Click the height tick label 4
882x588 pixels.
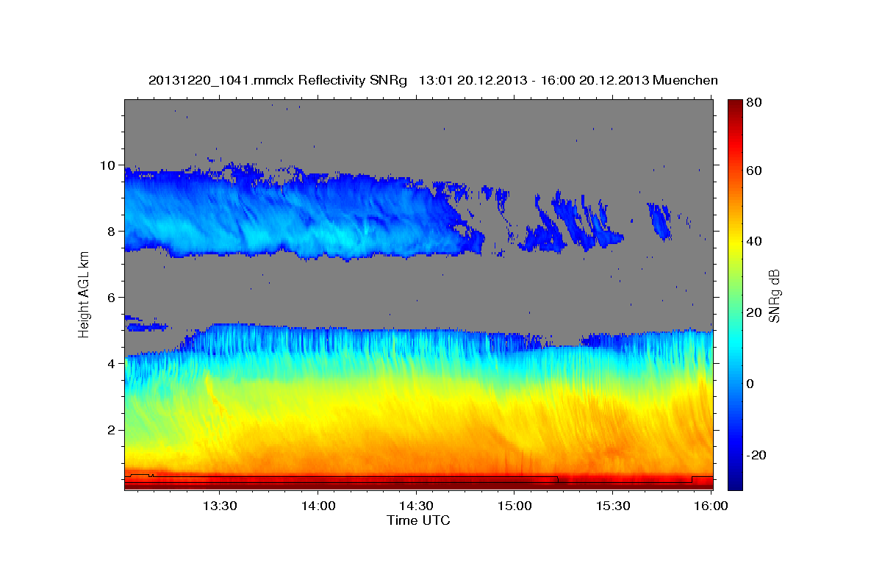click(x=112, y=363)
